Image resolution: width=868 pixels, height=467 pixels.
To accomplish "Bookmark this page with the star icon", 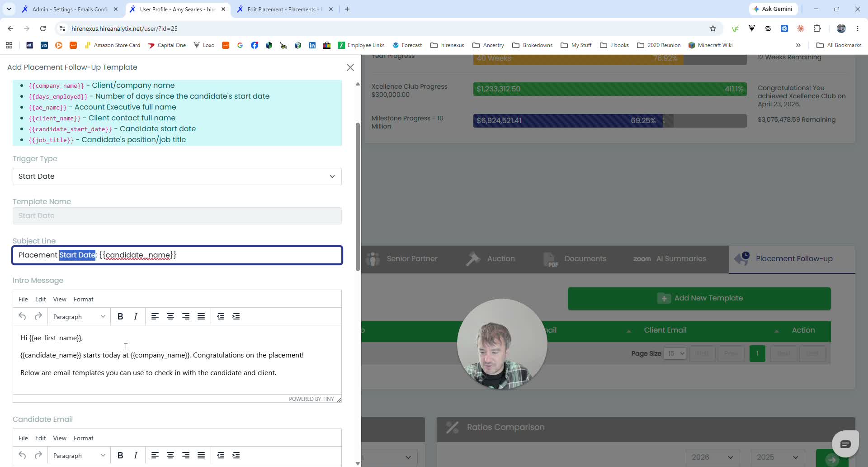I will 713,29.
